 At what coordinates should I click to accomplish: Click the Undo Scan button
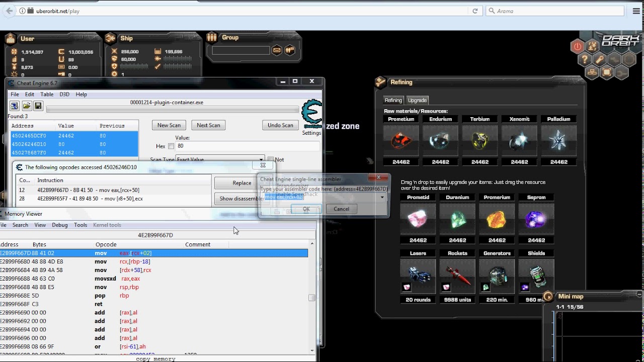coord(280,125)
